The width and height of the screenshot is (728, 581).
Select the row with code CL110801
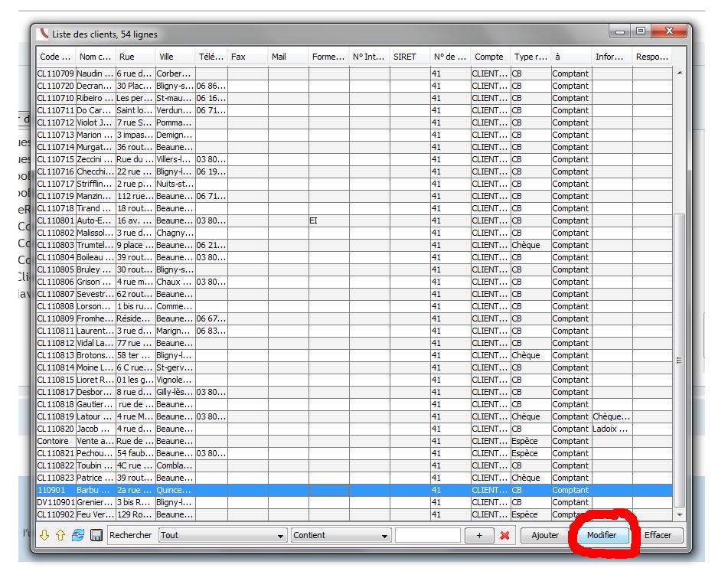pyautogui.click(x=55, y=220)
